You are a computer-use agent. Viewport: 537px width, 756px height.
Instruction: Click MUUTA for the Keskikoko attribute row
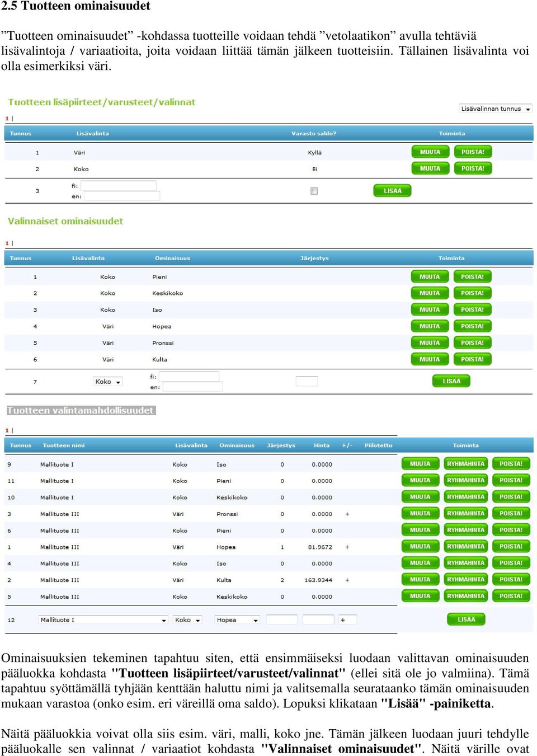pos(430,293)
